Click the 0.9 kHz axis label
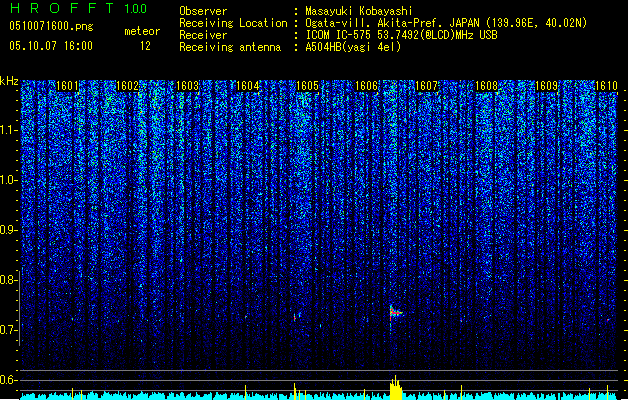The image size is (629, 400). [x=8, y=230]
